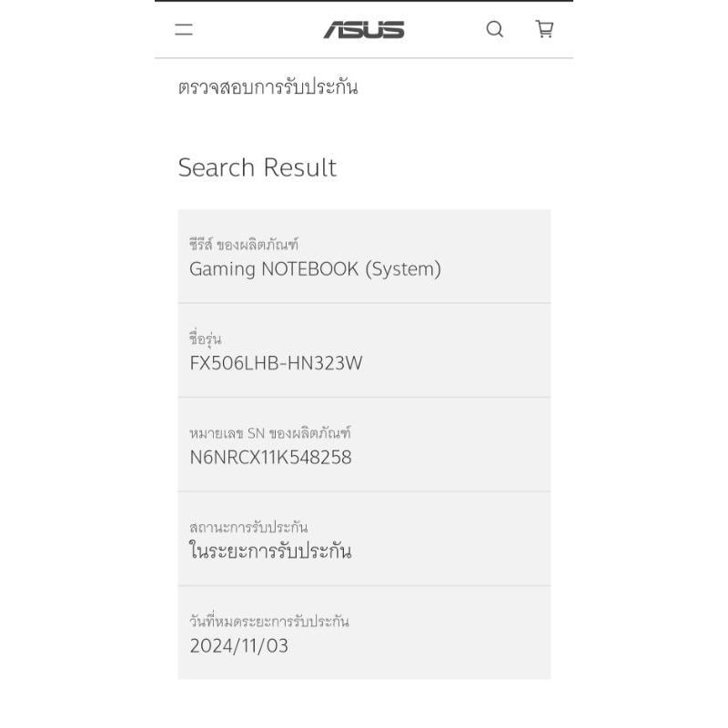Click the (System) text
Viewport: 728px width, 728px height.
[x=402, y=269]
